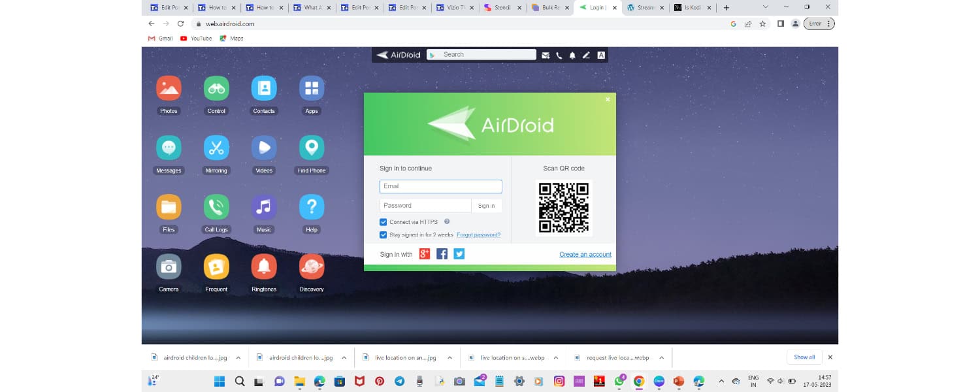Sign in with the Twitter icon

(459, 253)
